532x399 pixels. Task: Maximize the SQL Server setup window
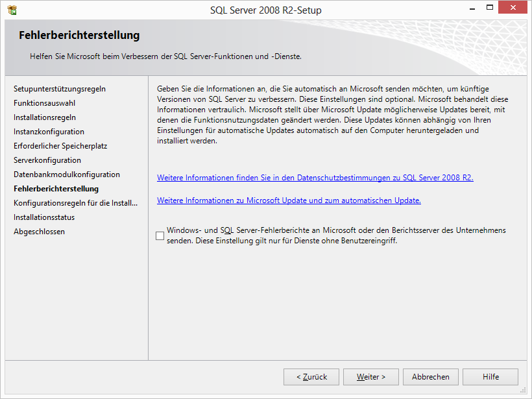[x=490, y=8]
